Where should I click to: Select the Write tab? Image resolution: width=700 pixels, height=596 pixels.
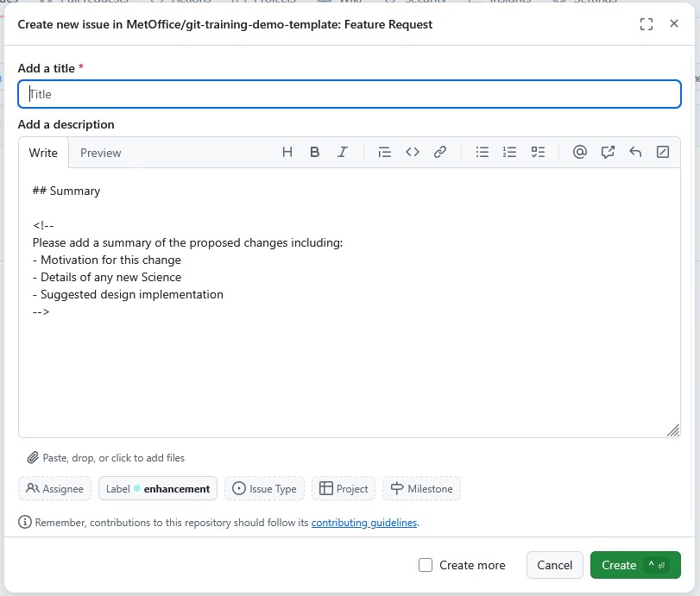(43, 153)
